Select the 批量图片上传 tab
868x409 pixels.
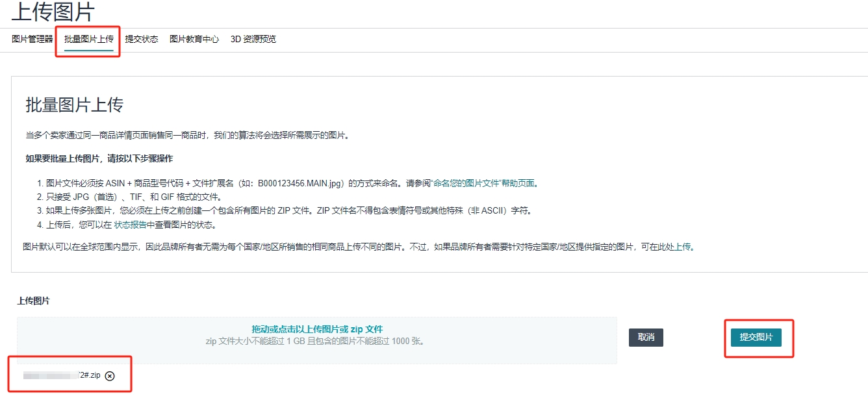[x=88, y=39]
